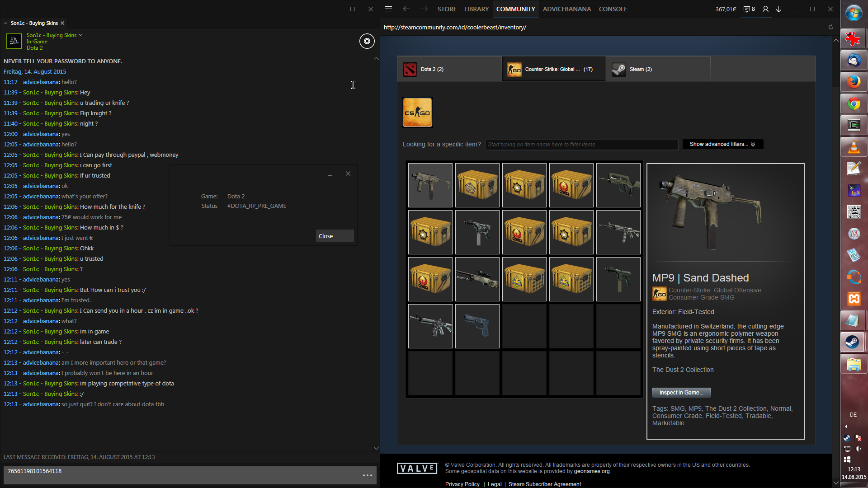Click the Inspect in Game button
This screenshot has width=868, height=488.
[x=681, y=393]
